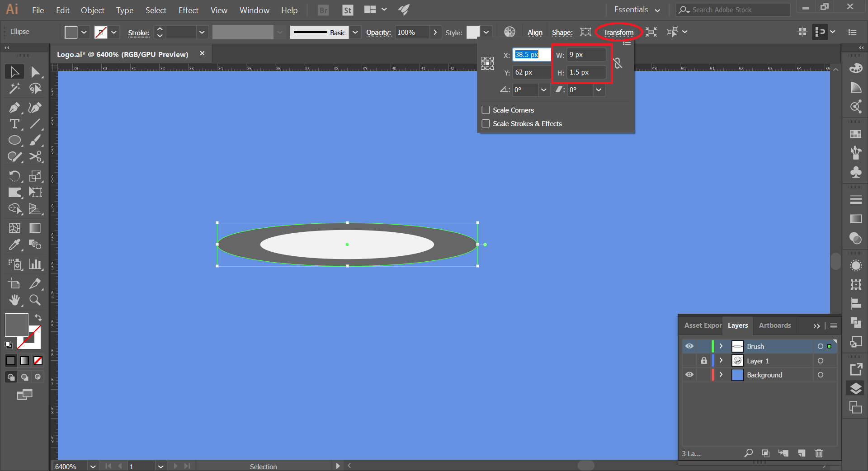Open brush definition Basic dropdown
Image resolution: width=868 pixels, height=471 pixels.
pyautogui.click(x=355, y=32)
